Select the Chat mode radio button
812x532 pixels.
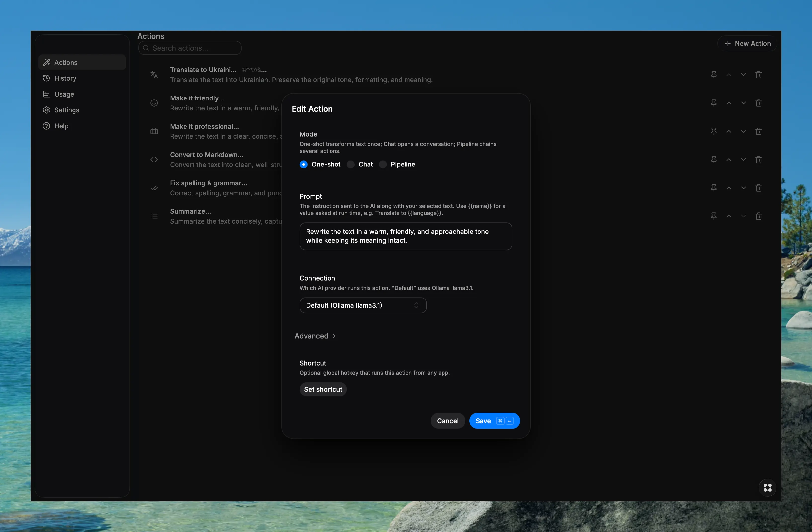tap(350, 164)
